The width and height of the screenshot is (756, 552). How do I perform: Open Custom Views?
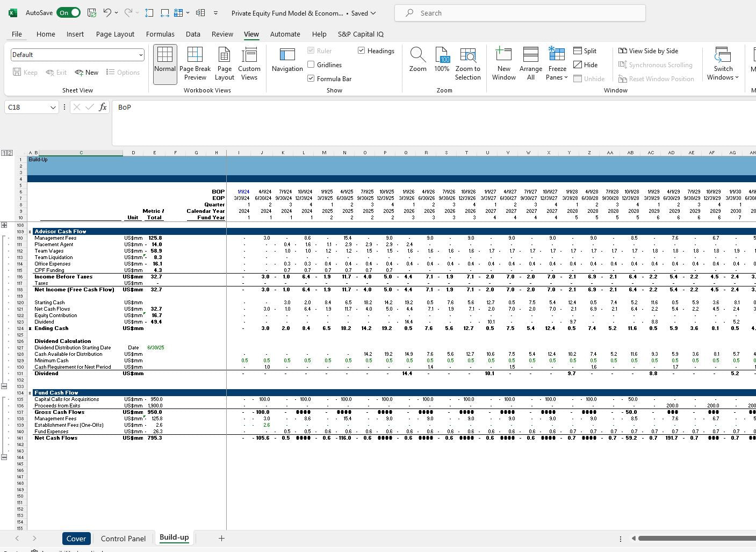point(249,63)
